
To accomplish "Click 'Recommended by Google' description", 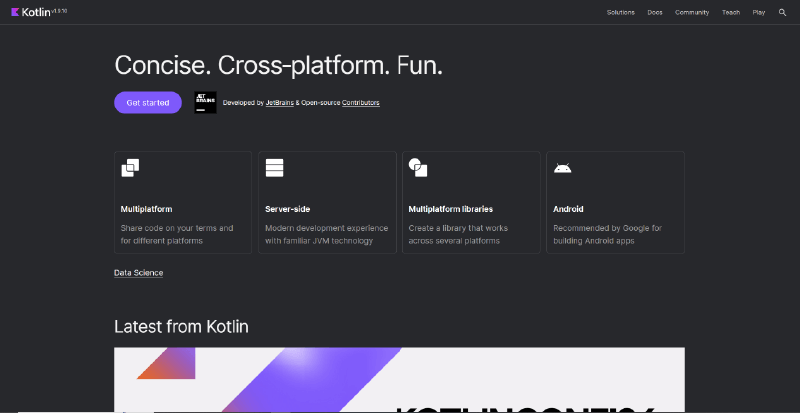I will point(608,234).
